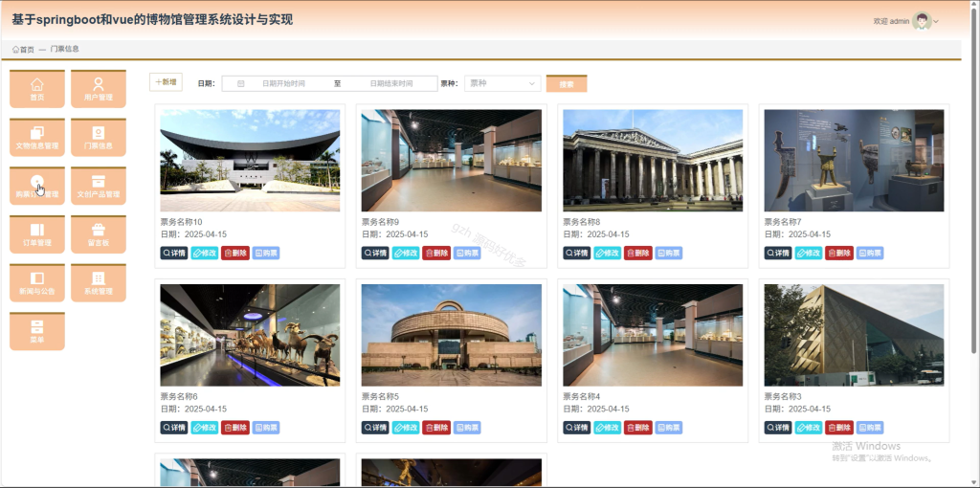
Task: Click 删除 on 票务名称9 card
Action: [436, 253]
